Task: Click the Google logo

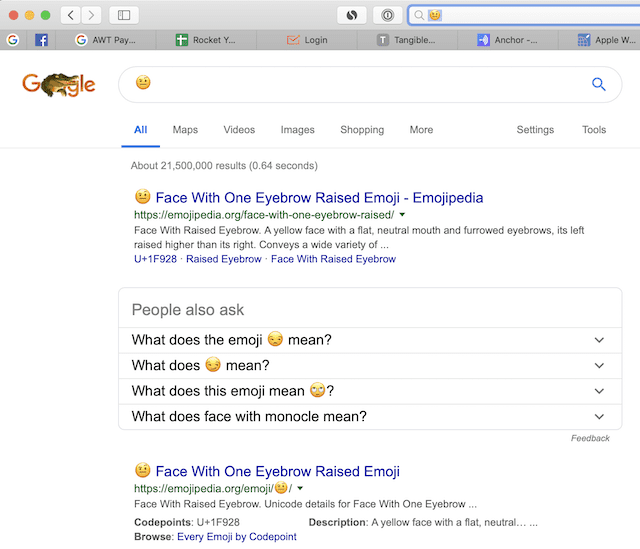Action: (x=59, y=85)
